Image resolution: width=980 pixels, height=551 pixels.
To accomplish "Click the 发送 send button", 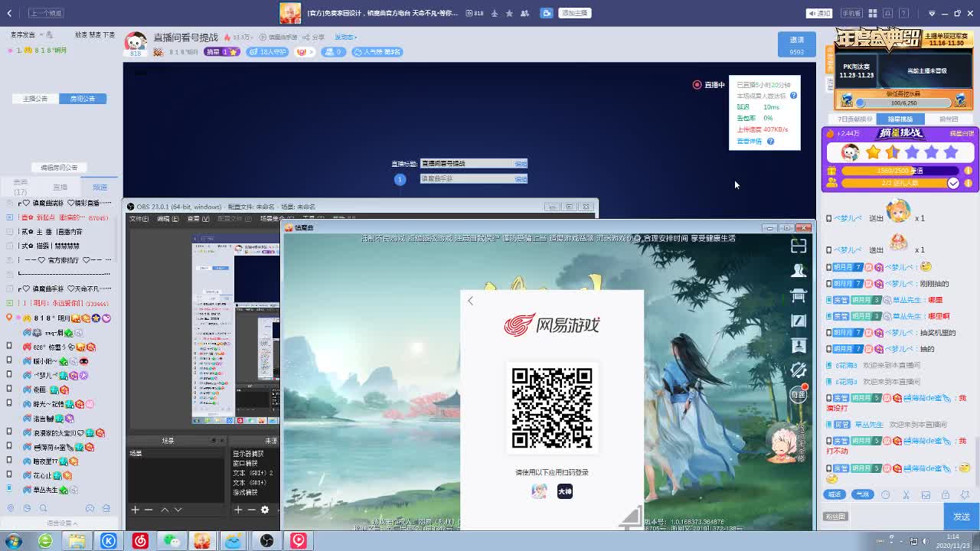I will coord(962,517).
